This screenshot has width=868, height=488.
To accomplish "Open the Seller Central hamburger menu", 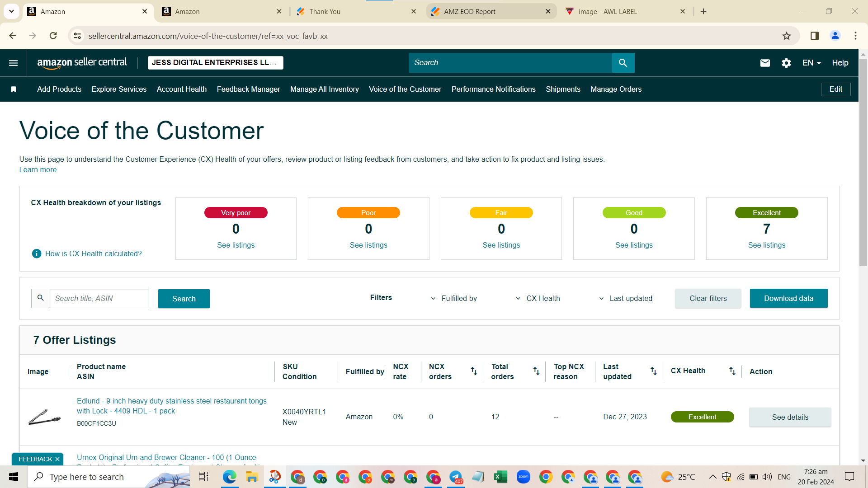I will click(x=14, y=63).
